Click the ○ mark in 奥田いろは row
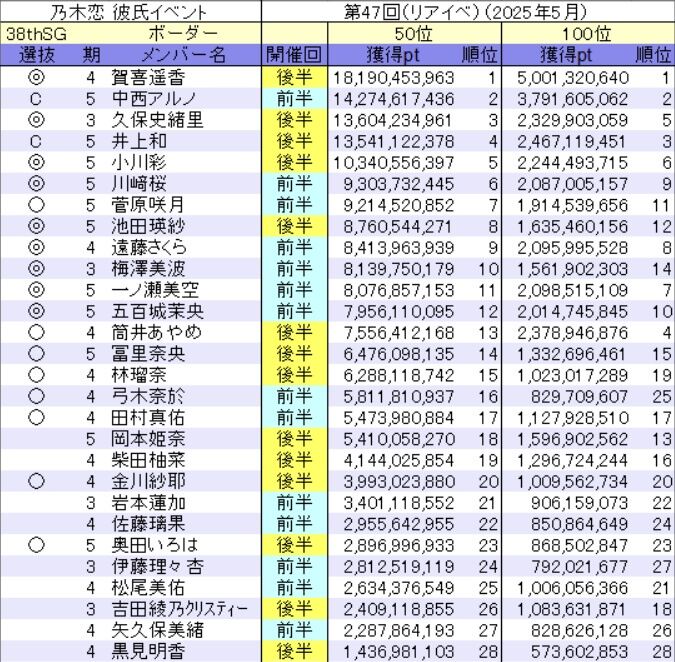 (x=36, y=545)
